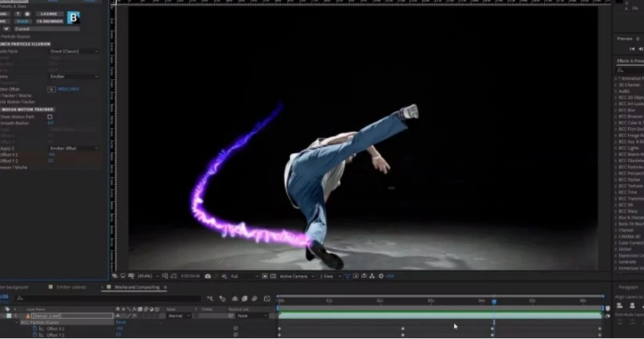644x339 pixels.
Task: Open the Graph Editor in the timeline
Action: point(266,298)
